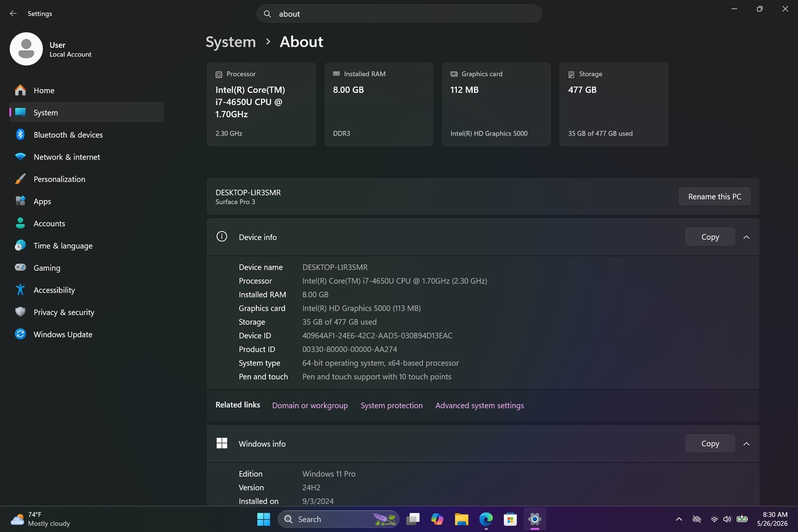The image size is (798, 532).
Task: Collapse the Windows info section
Action: (x=746, y=444)
